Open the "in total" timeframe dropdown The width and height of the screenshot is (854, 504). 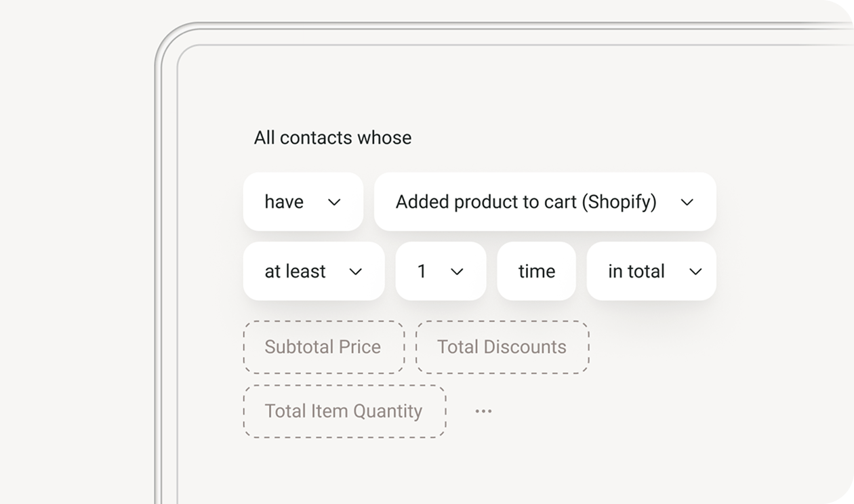point(651,272)
